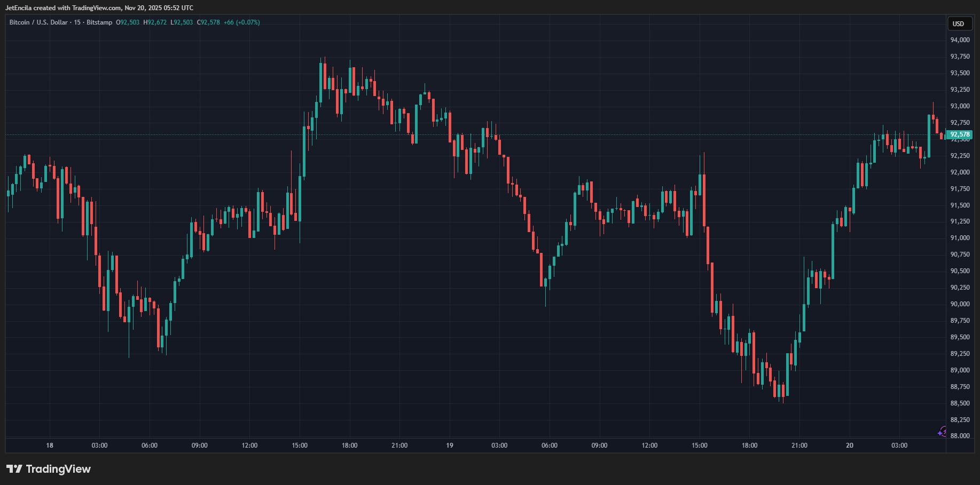
Task: Click the TradingView logo at bottom left
Action: (49, 469)
